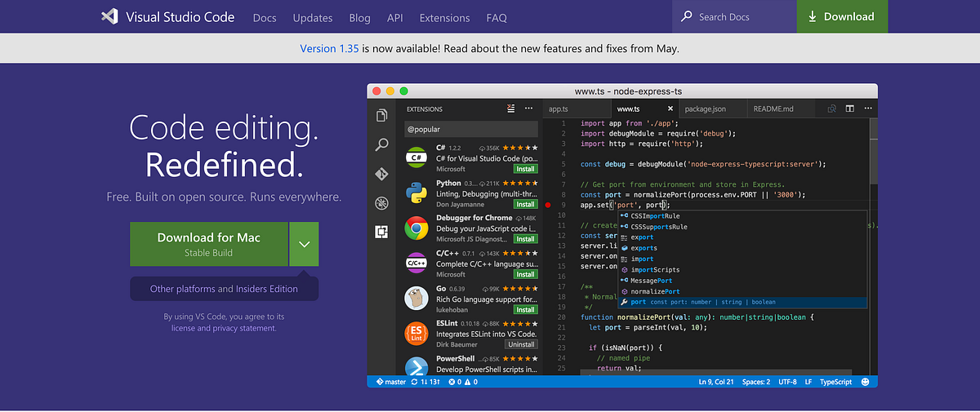980x412 pixels.
Task: Click the PowerShell extension icon
Action: (416, 365)
